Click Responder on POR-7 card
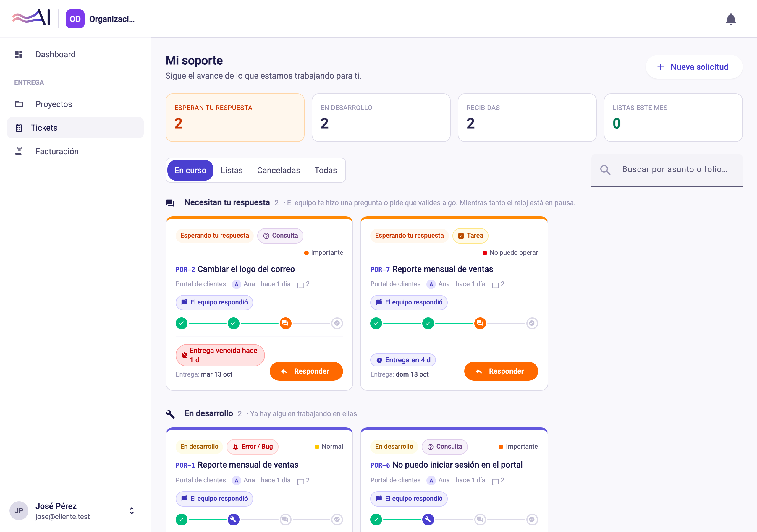 (501, 372)
